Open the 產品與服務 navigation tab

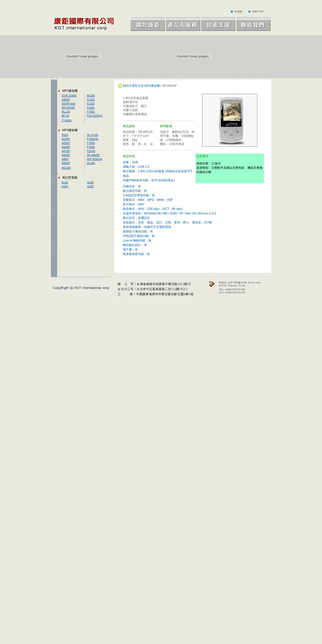[183, 24]
